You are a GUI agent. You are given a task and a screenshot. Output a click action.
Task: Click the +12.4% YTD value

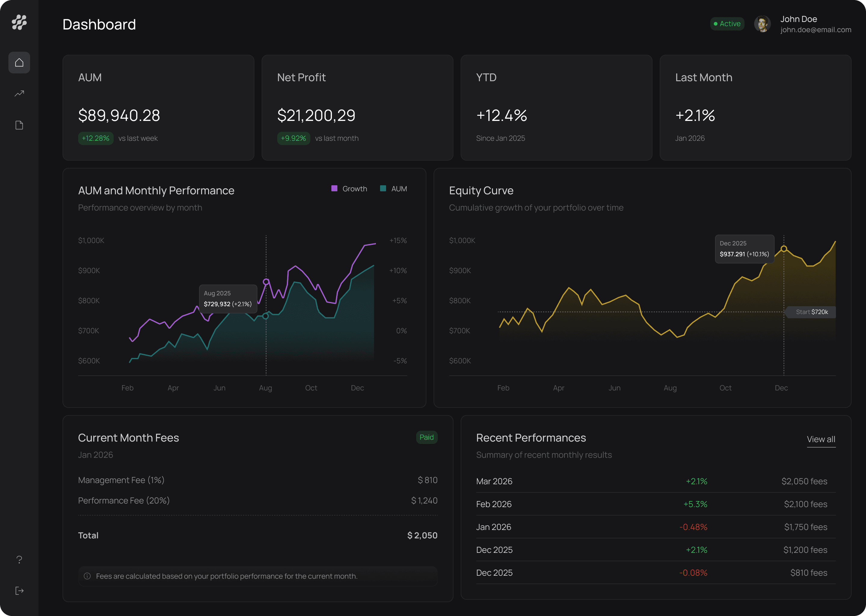pyautogui.click(x=501, y=115)
